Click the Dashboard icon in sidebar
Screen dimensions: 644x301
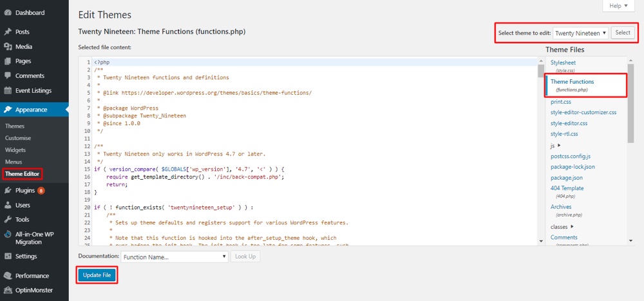pyautogui.click(x=8, y=12)
